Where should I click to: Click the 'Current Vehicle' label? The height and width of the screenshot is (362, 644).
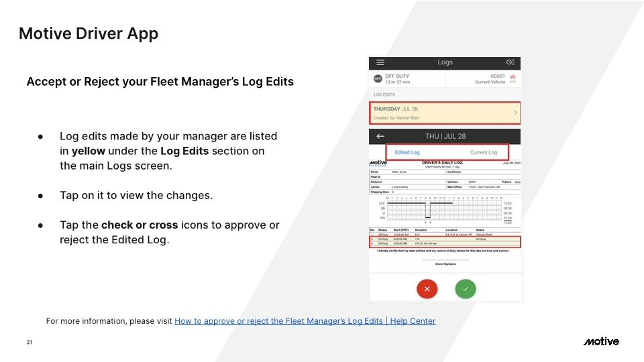pyautogui.click(x=490, y=82)
